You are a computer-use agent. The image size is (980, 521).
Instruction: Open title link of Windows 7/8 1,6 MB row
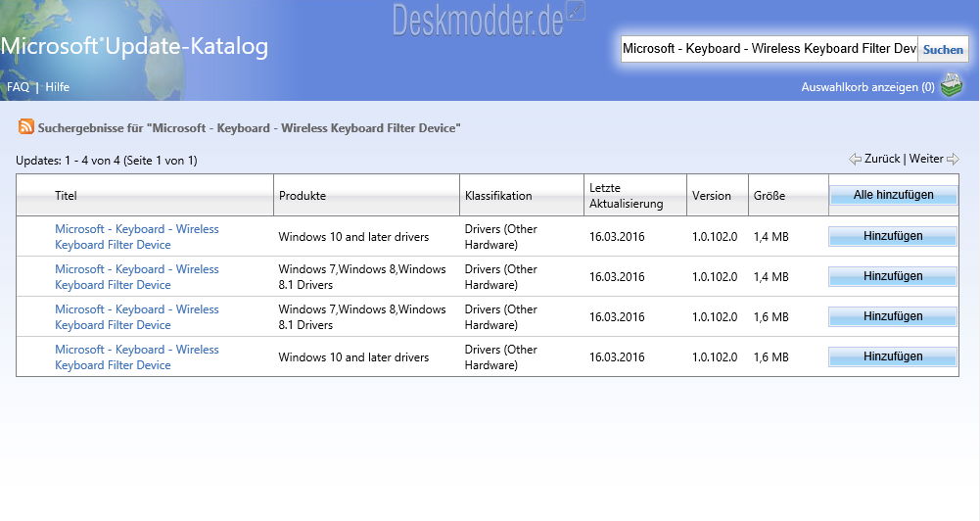pyautogui.click(x=137, y=317)
